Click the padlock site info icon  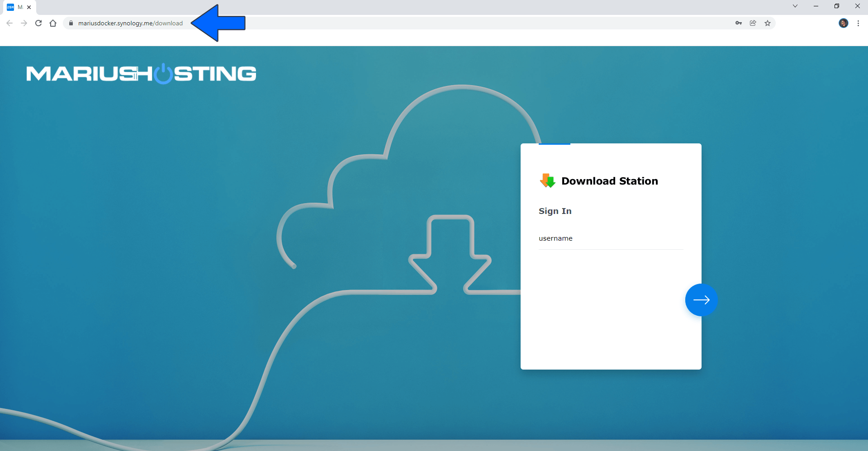pyautogui.click(x=71, y=23)
